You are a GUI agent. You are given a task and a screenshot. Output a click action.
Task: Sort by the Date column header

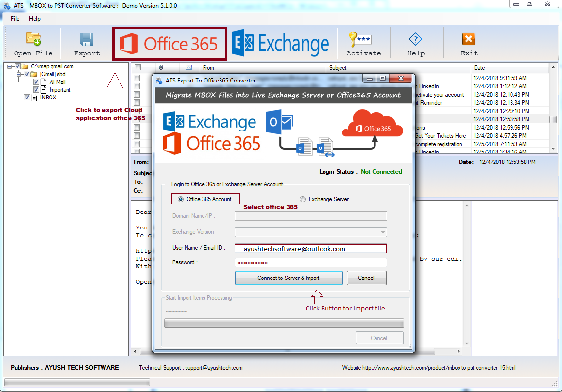(510, 67)
